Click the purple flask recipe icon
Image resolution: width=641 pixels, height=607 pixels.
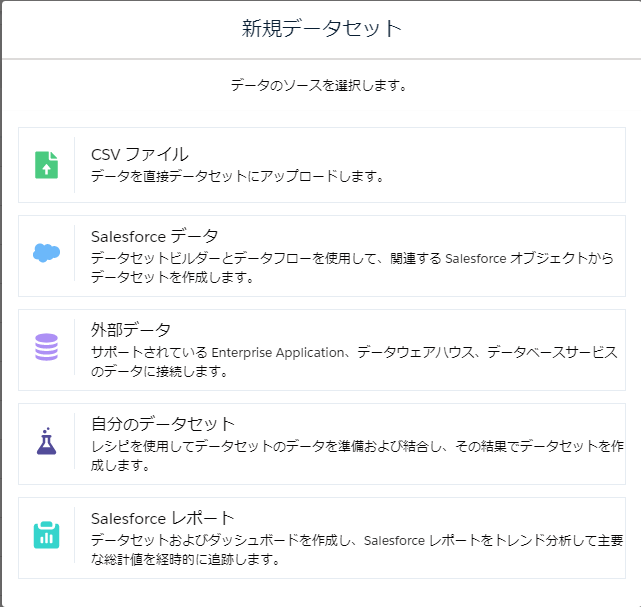pos(46,441)
